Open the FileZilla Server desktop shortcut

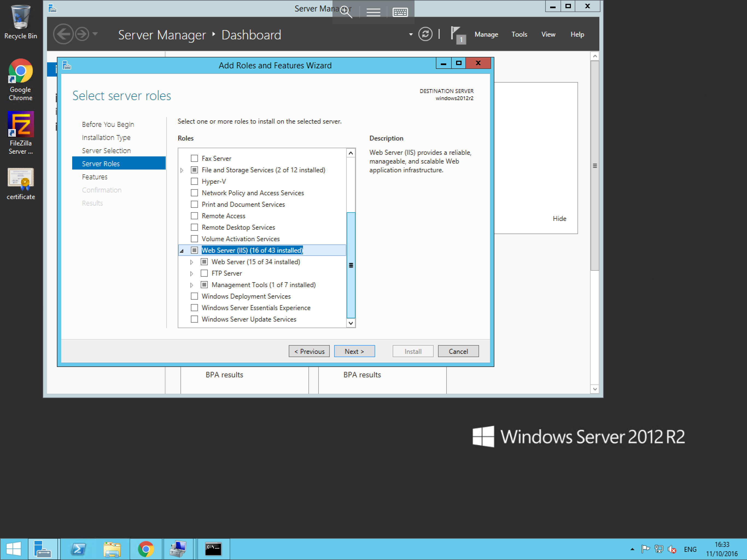20,133
